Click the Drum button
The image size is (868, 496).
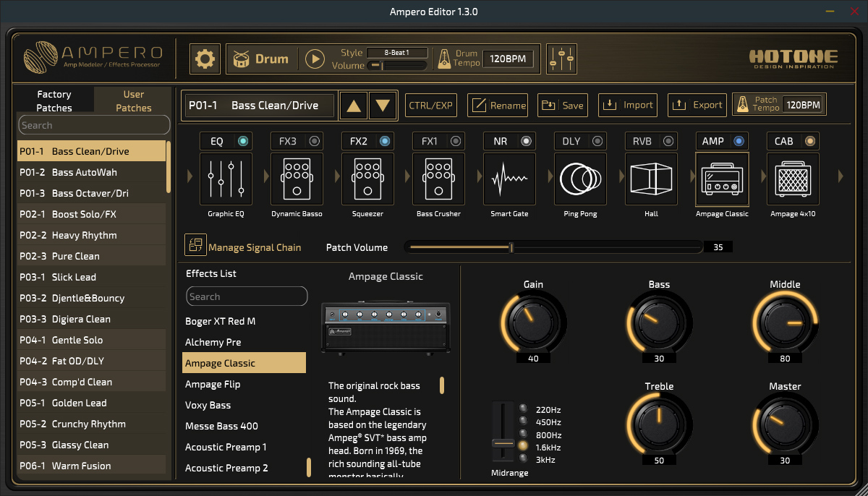pos(260,59)
